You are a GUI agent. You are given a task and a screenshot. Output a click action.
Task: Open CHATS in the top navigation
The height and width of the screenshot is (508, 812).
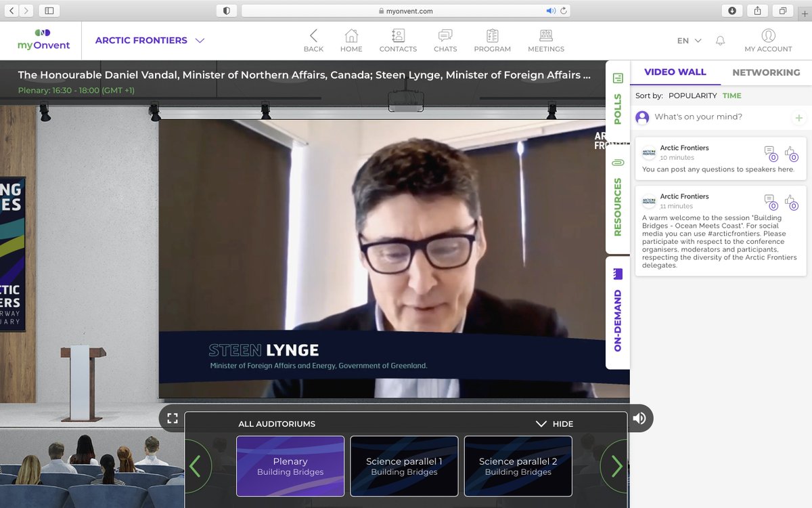445,41
